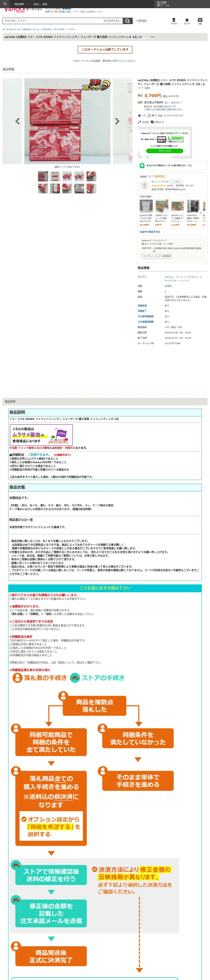210x980 pixels.
Task: Click the ＋フォロー button
Action: pos(176,182)
